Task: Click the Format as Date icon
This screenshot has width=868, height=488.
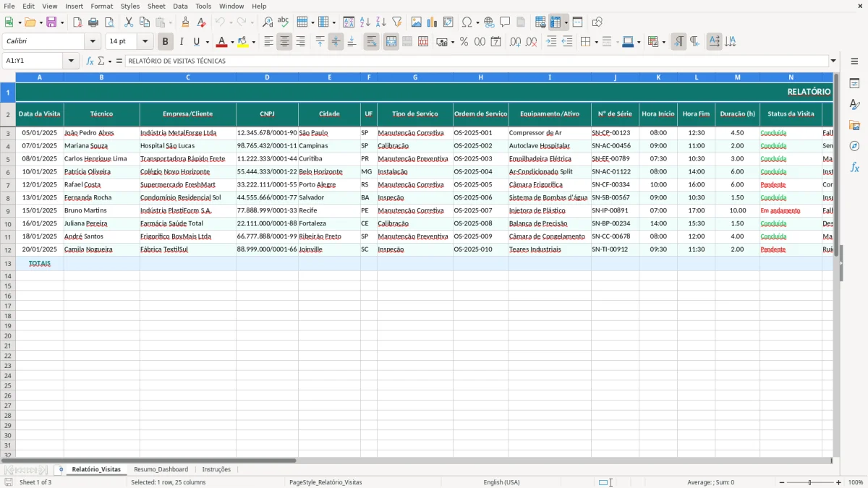Action: 495,42
